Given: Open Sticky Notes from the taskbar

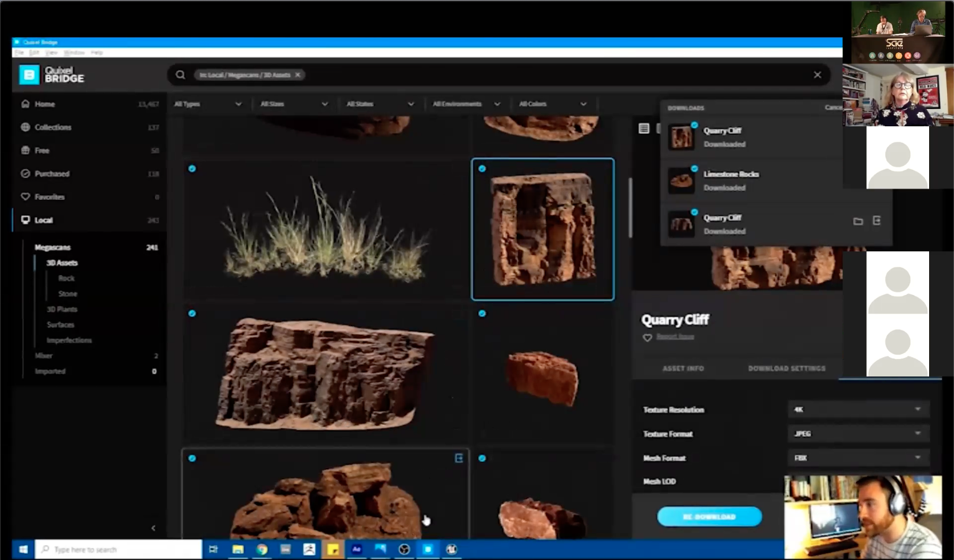Looking at the screenshot, I should [x=333, y=549].
